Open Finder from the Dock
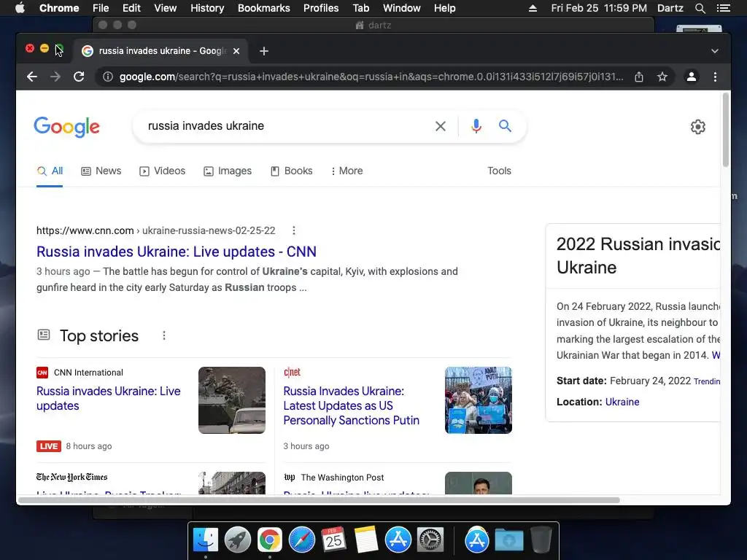747x560 pixels. [205, 540]
